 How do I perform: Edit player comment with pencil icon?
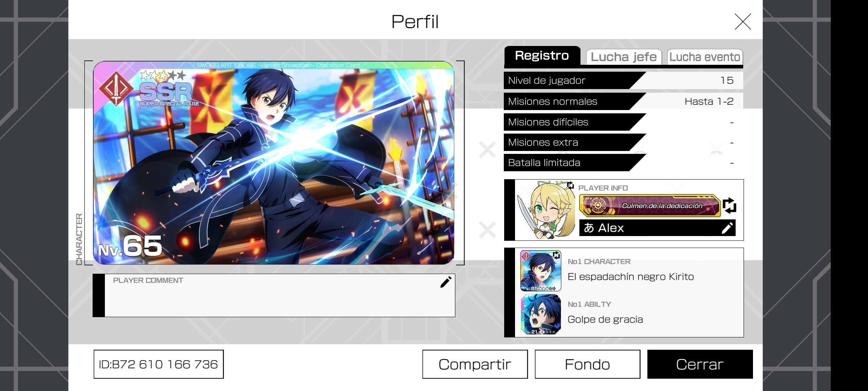point(446,282)
